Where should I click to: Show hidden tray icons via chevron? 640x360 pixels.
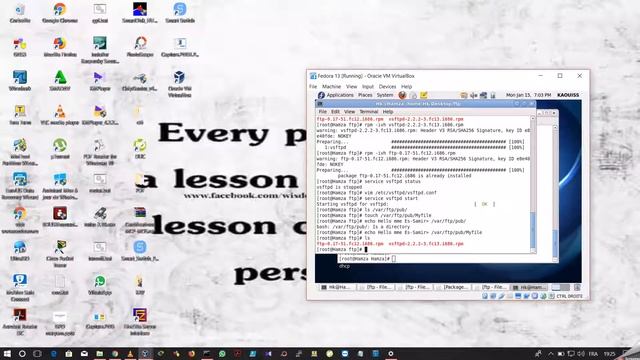click(551, 353)
